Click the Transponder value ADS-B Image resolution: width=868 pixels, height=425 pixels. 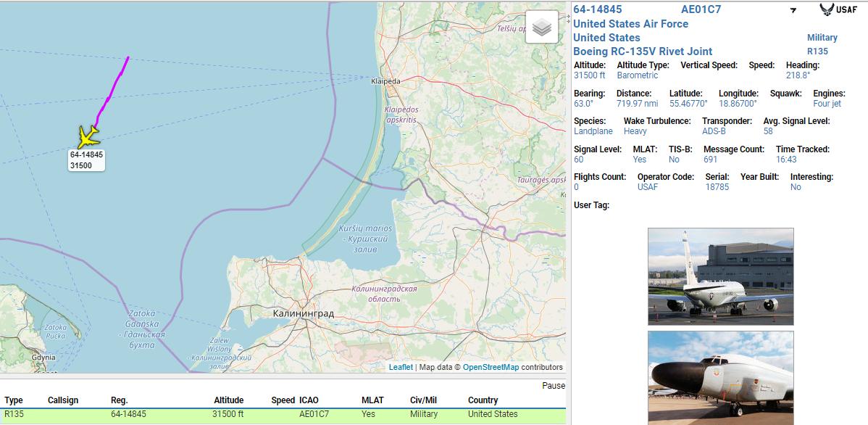[714, 131]
